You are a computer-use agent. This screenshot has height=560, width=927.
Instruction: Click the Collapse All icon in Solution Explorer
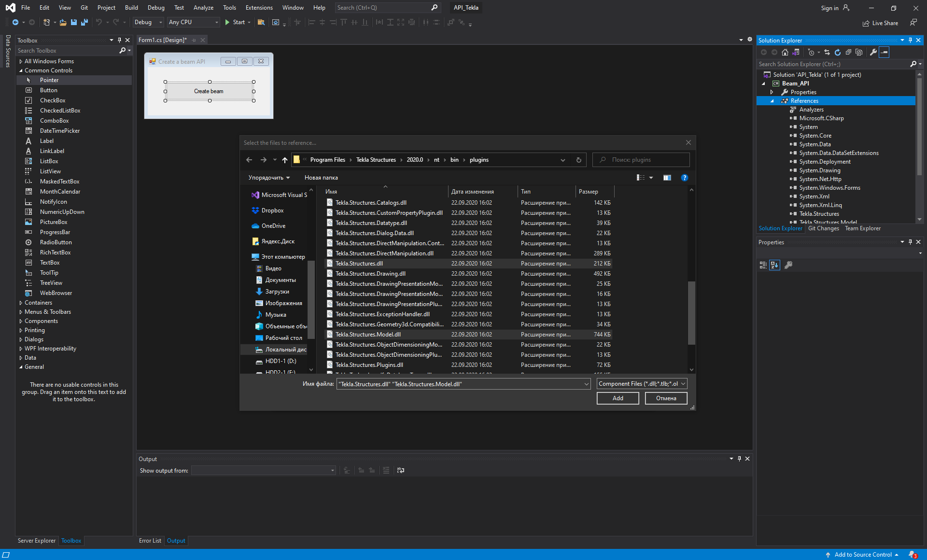(x=848, y=52)
